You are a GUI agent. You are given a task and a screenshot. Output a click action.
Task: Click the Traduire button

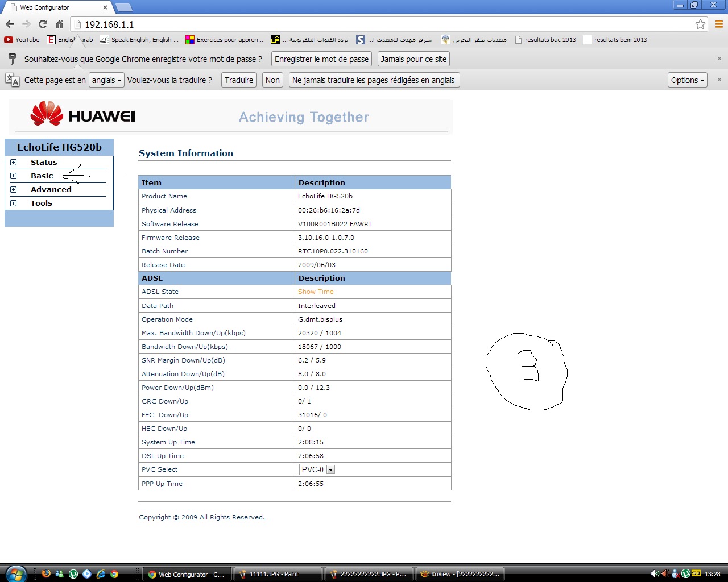click(x=239, y=80)
